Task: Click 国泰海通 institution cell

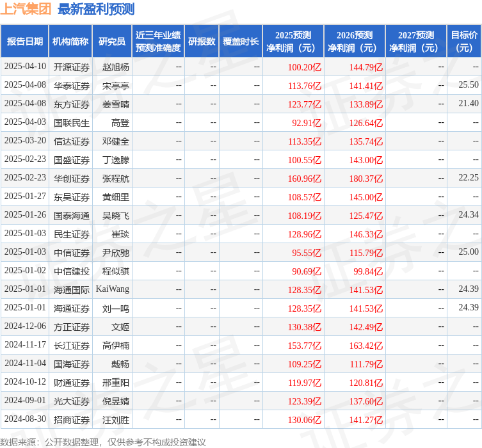Action: [x=71, y=216]
